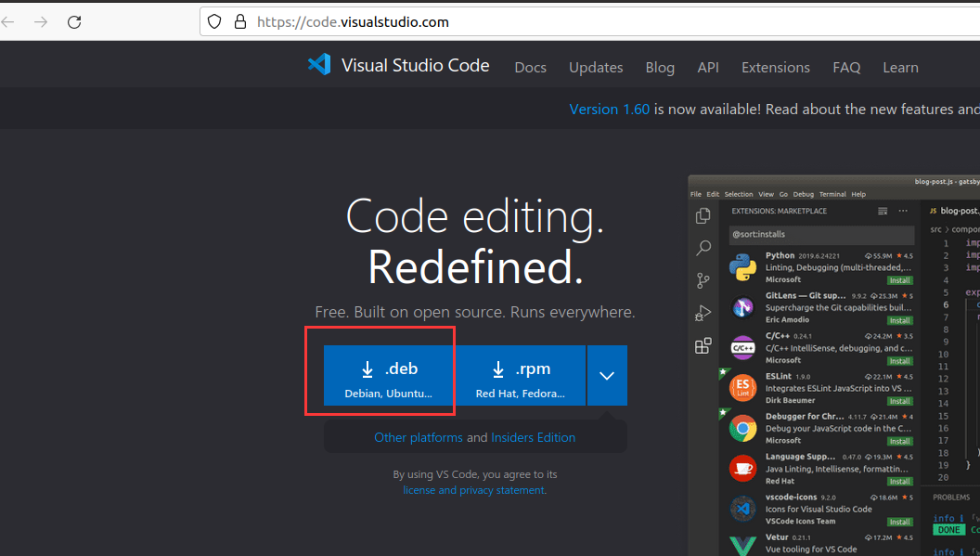Open Terminal menu in editor preview
Viewport: 980px width, 556px height.
click(x=832, y=195)
